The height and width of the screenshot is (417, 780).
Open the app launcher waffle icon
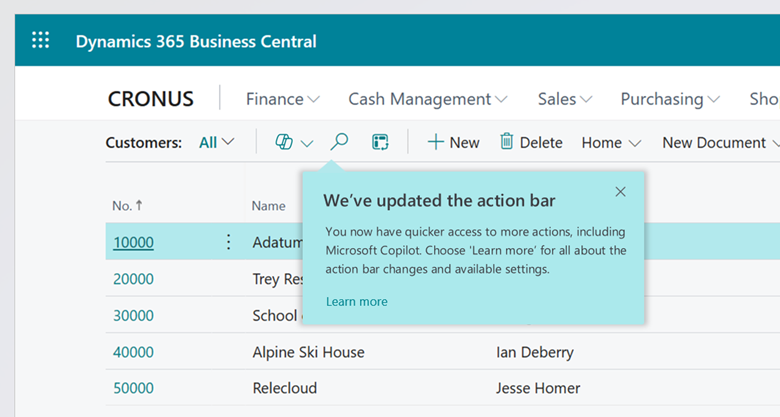click(x=41, y=40)
